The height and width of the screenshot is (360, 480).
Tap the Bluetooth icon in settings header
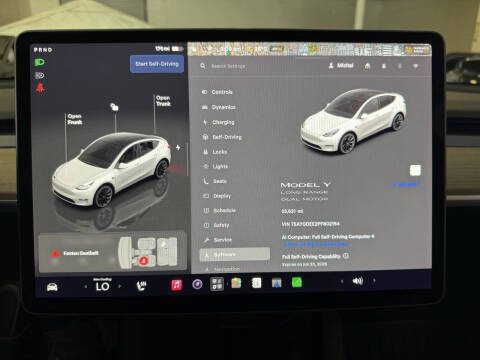point(400,66)
